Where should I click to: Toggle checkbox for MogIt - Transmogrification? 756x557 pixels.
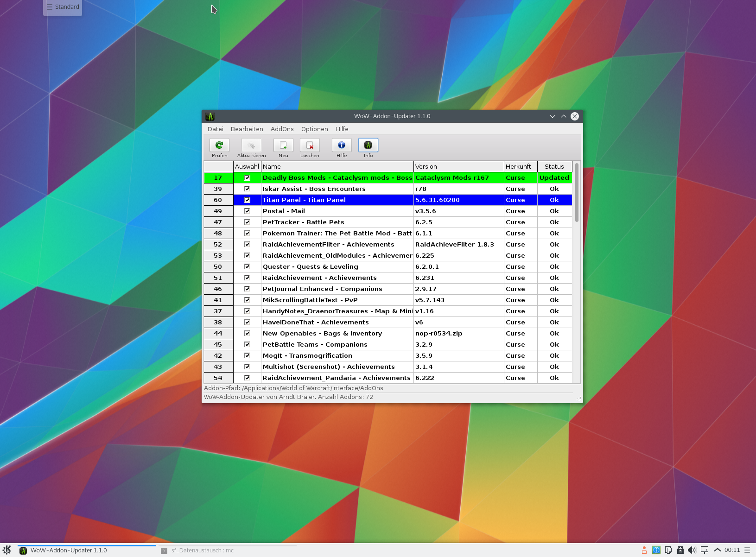[x=247, y=355]
